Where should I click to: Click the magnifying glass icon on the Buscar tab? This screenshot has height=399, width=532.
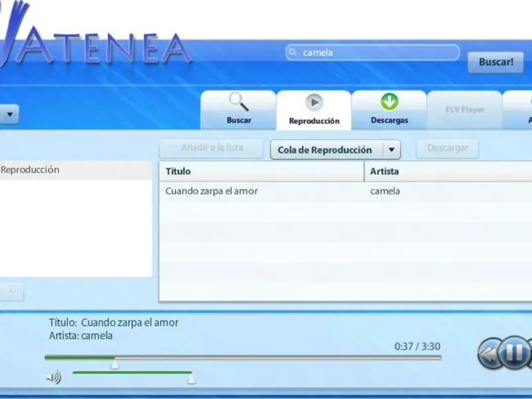[x=239, y=102]
